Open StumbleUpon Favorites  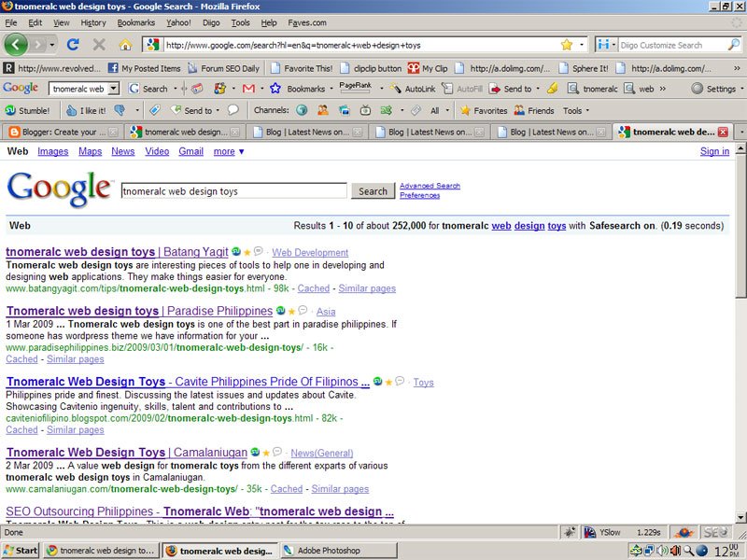pyautogui.click(x=484, y=110)
